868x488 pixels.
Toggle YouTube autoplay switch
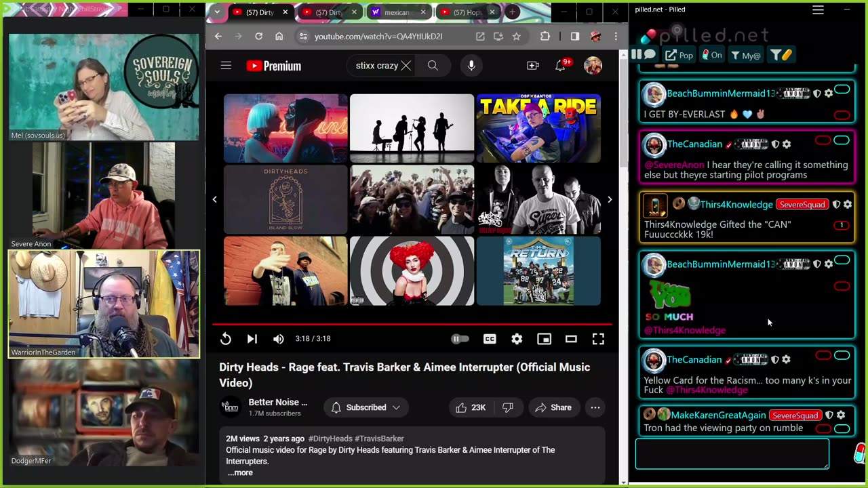coord(460,339)
